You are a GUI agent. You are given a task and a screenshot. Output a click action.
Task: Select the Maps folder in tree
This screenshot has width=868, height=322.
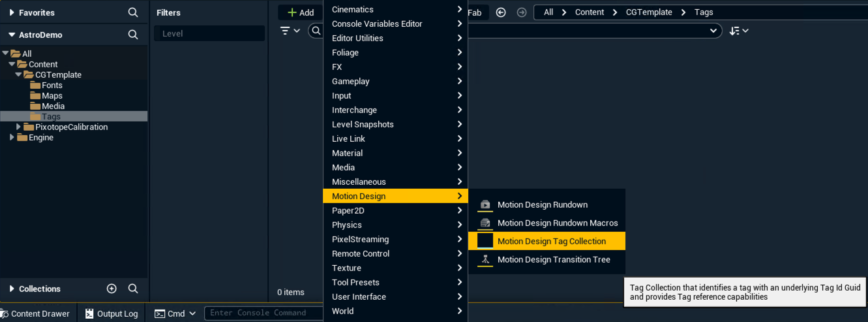[x=52, y=96]
